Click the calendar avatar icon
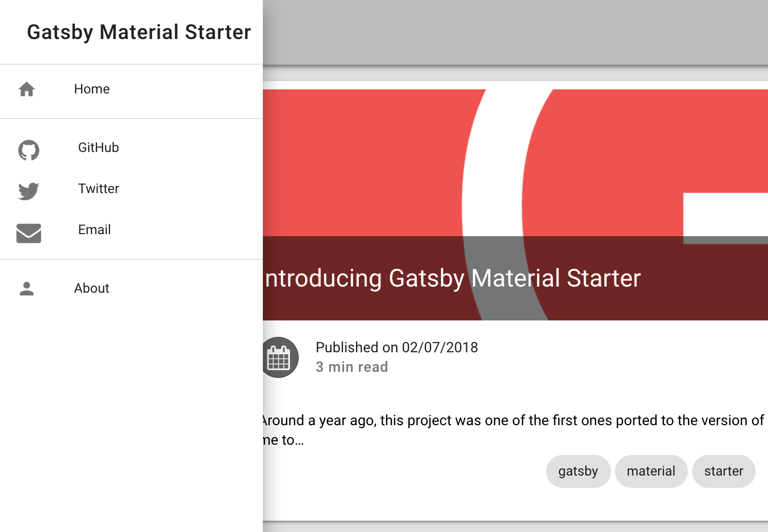 click(279, 357)
